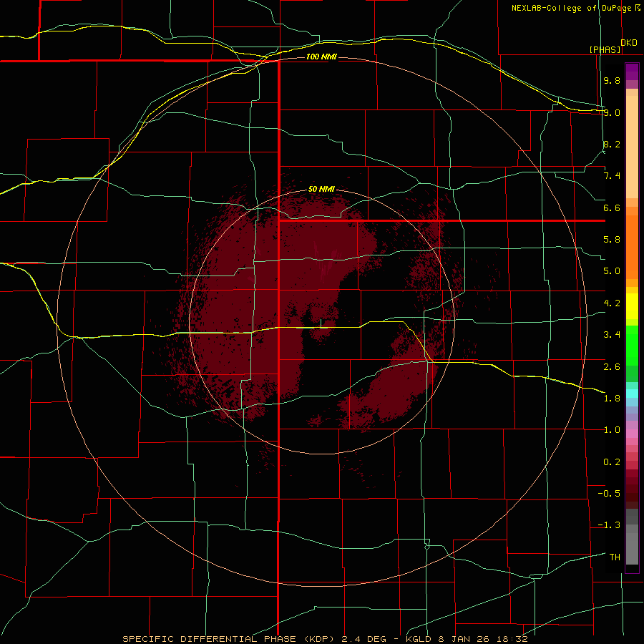Click the 9.0 value on color scale

612,112
